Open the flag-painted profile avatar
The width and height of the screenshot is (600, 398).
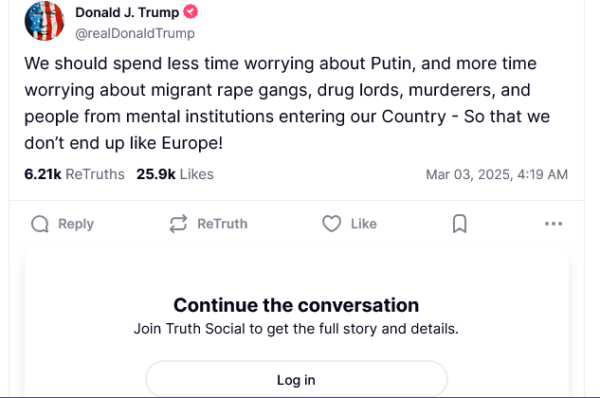pyautogui.click(x=44, y=21)
